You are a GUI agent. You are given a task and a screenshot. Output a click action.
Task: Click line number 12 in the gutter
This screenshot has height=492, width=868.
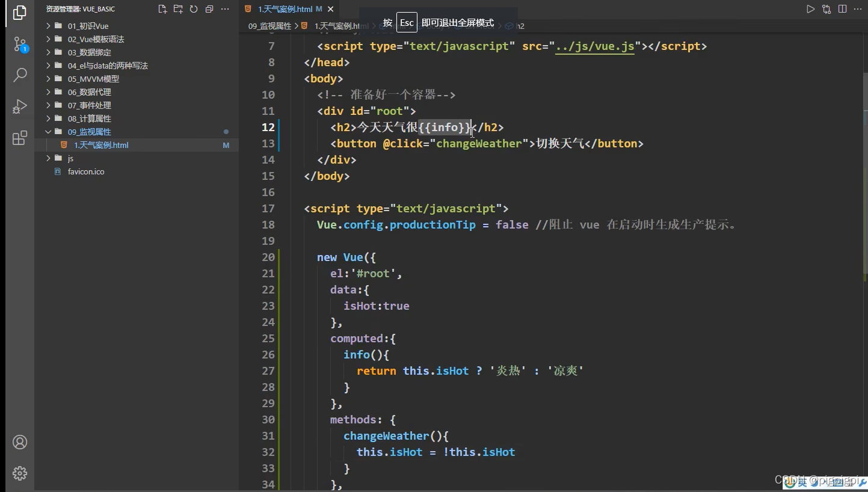(x=268, y=128)
